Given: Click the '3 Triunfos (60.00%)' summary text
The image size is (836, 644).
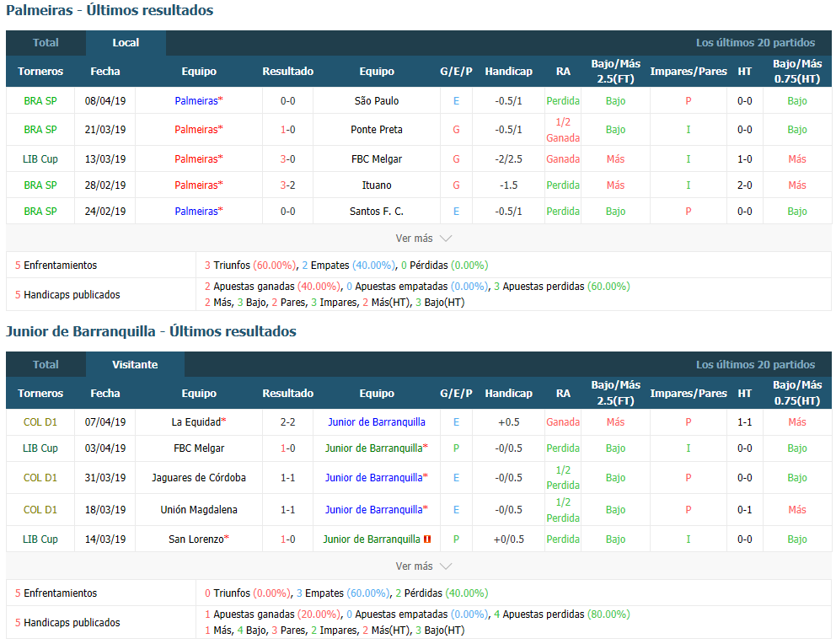Looking at the screenshot, I should (x=250, y=266).
